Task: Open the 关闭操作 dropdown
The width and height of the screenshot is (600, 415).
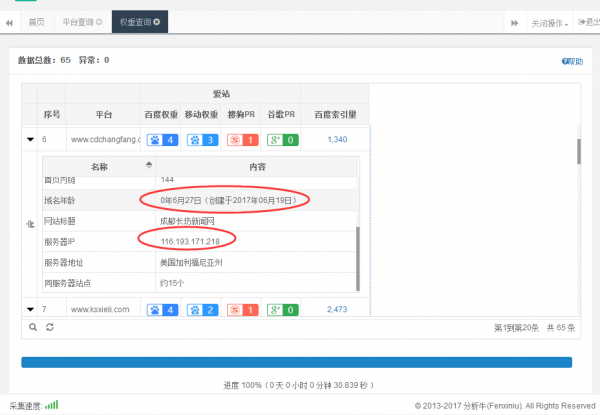Action: pyautogui.click(x=550, y=21)
